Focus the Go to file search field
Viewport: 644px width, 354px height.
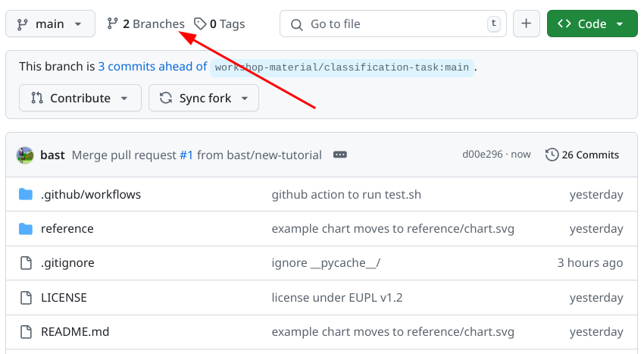(392, 23)
